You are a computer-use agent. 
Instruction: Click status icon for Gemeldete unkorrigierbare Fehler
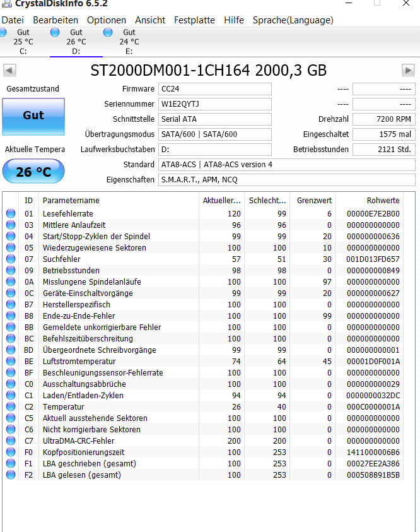pyautogui.click(x=11, y=327)
